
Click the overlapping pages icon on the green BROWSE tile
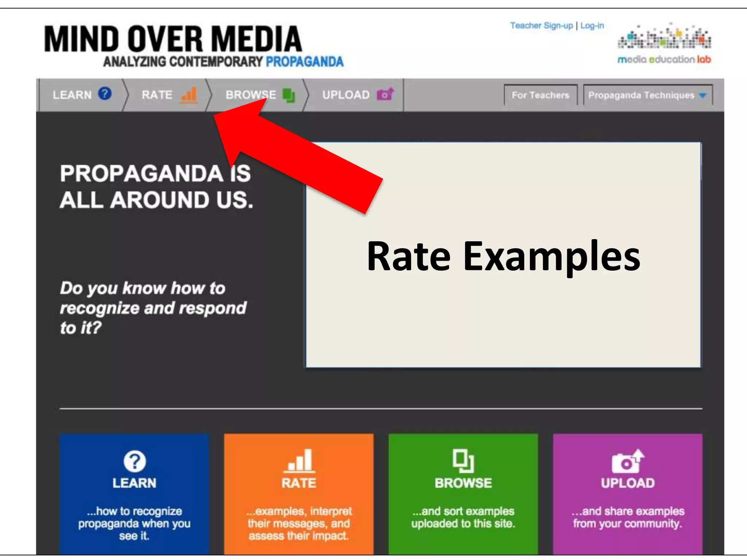point(463,461)
